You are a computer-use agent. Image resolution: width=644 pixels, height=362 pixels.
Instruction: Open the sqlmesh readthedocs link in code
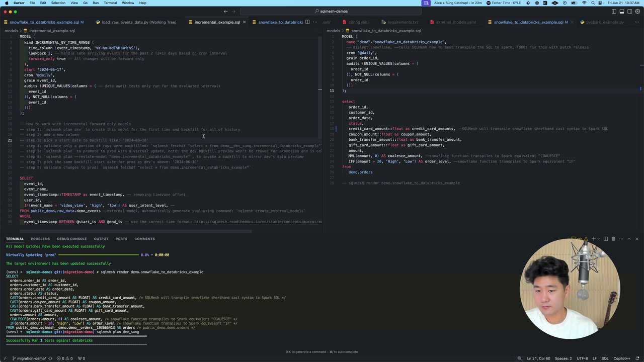(x=258, y=222)
